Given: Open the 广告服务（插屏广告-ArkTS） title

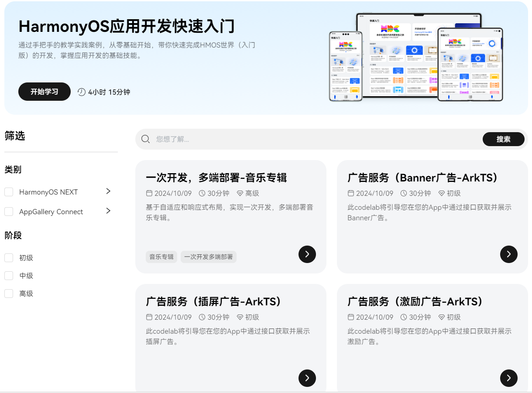Looking at the screenshot, I should (213, 301).
